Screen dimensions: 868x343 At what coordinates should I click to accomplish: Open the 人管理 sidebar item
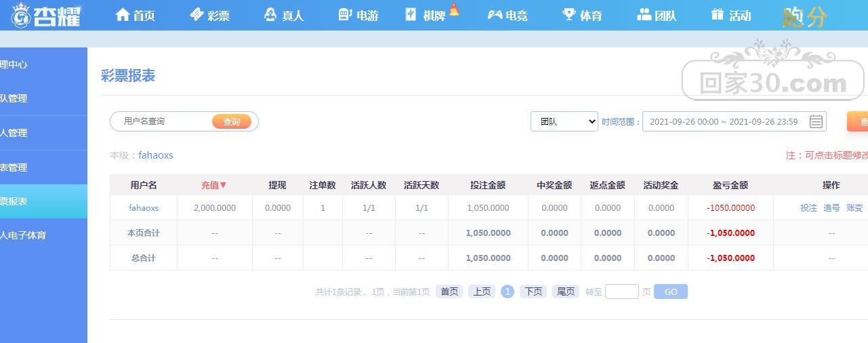point(43,133)
